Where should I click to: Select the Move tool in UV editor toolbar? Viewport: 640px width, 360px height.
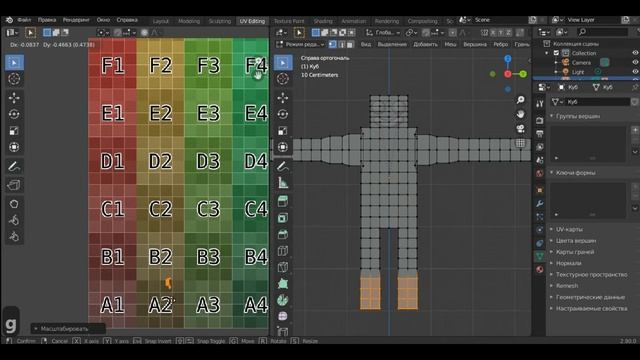point(14,98)
